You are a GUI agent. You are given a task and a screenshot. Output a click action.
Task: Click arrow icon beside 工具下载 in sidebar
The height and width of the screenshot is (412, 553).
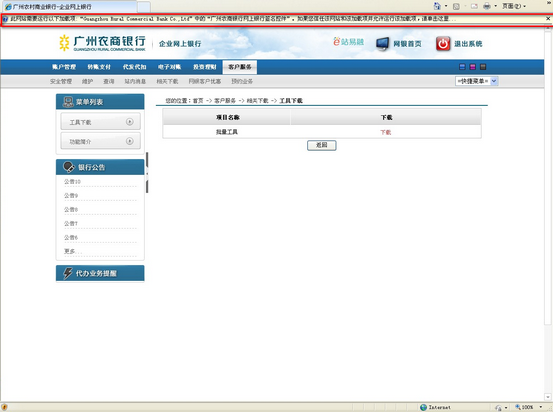click(130, 122)
